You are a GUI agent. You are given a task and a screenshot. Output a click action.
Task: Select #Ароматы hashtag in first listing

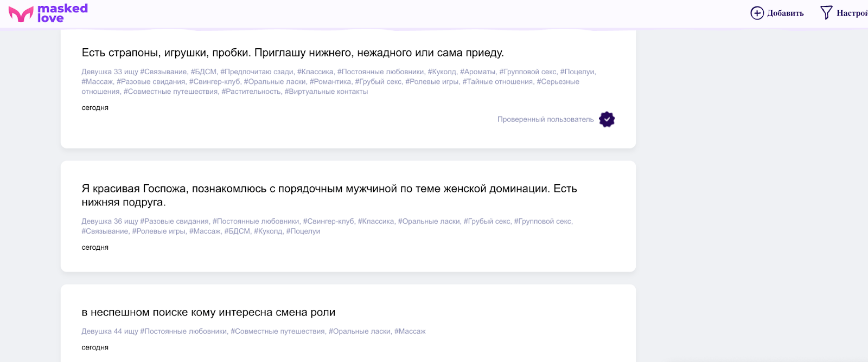pyautogui.click(x=477, y=72)
